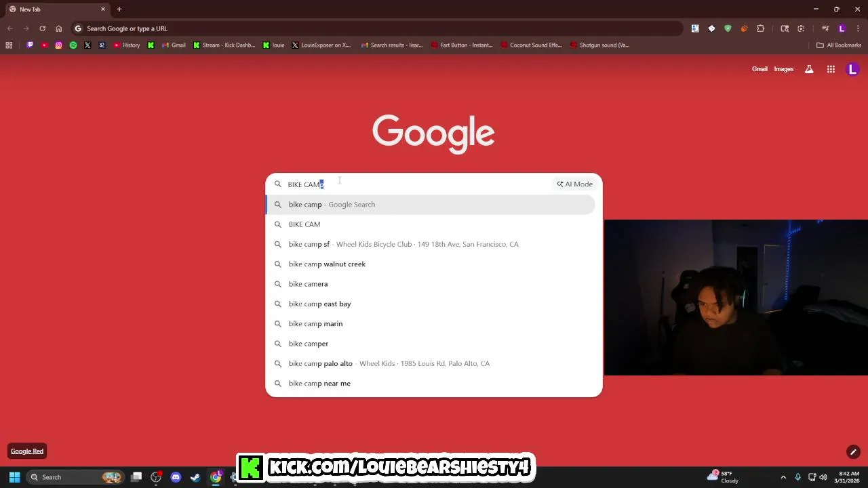Open Chrome's three-dot menu

858,28
